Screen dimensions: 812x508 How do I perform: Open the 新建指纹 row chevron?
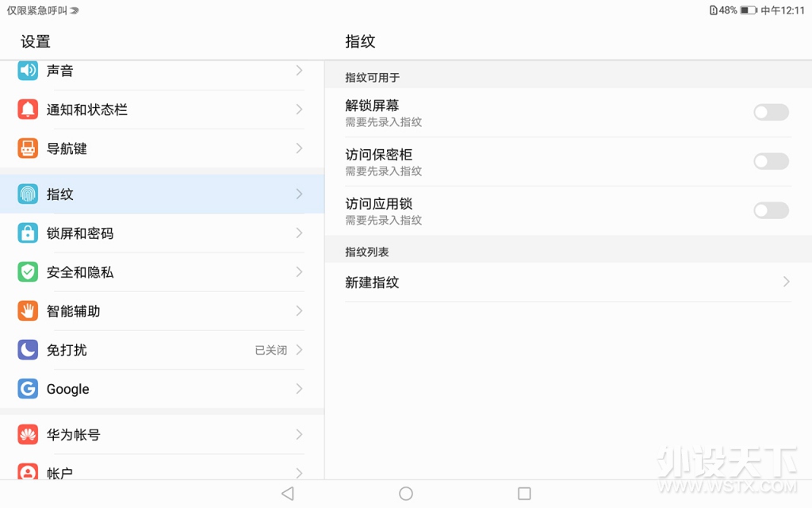[x=786, y=282]
